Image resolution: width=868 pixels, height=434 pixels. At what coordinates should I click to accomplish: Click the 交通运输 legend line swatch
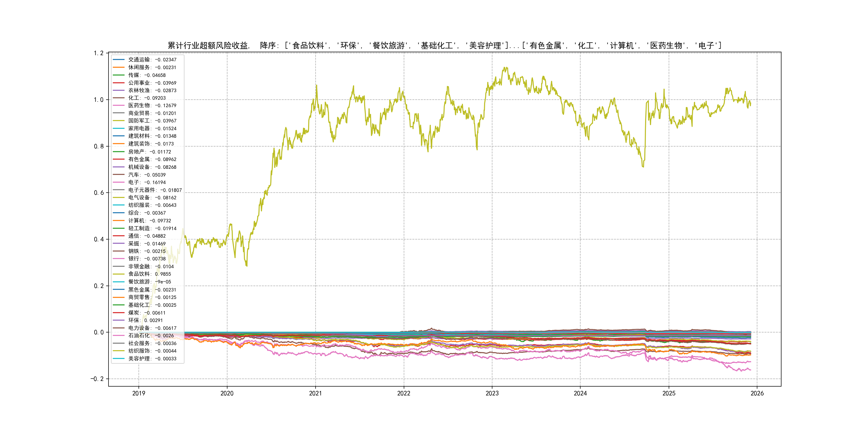pyautogui.click(x=119, y=60)
